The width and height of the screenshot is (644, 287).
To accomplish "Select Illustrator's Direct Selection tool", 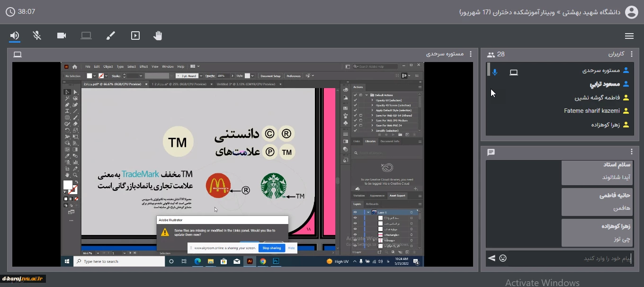I will [x=75, y=92].
